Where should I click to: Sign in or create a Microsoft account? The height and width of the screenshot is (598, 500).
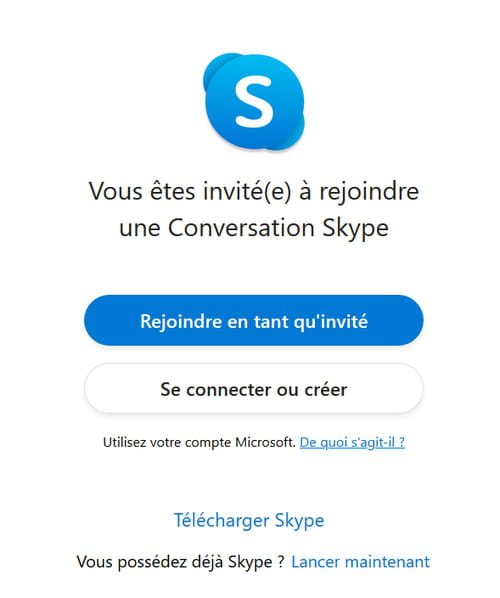pyautogui.click(x=254, y=389)
